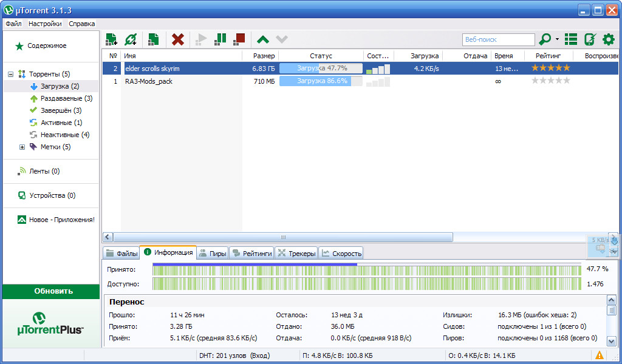This screenshot has height=364, width=622.
Task: Click the green search magnifier icon
Action: point(545,39)
